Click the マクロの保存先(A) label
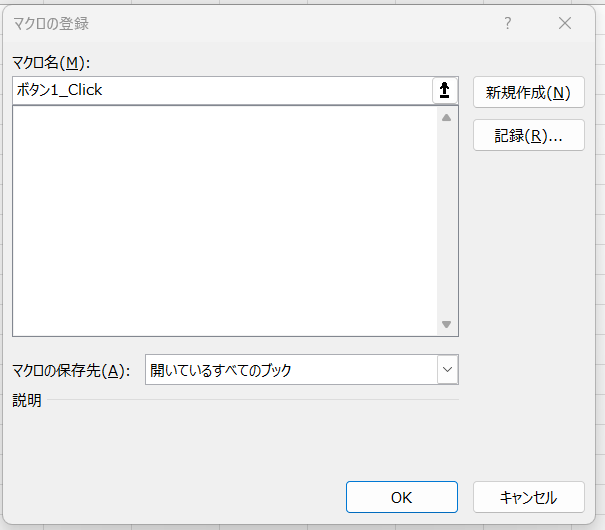The height and width of the screenshot is (530, 605). pos(71,371)
